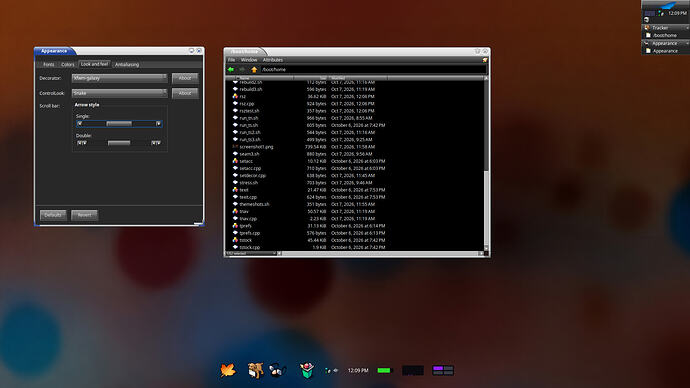
Task: Click the greyed forward arrow in Tracker
Action: [242, 70]
